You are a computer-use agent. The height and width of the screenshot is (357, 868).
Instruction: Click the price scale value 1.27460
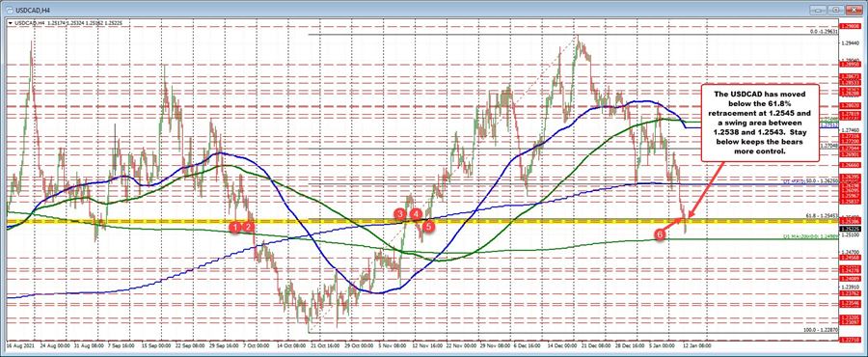coord(852,129)
